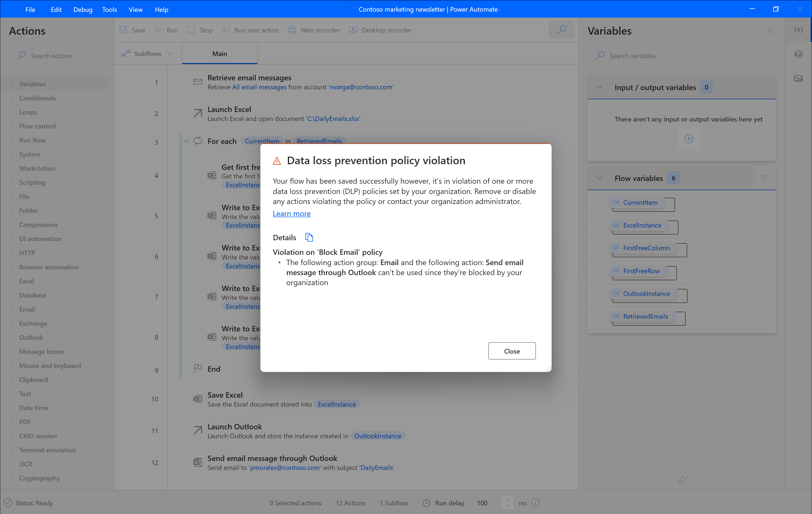812x514 pixels.
Task: Close the DLP policy violation dialog
Action: pos(511,351)
